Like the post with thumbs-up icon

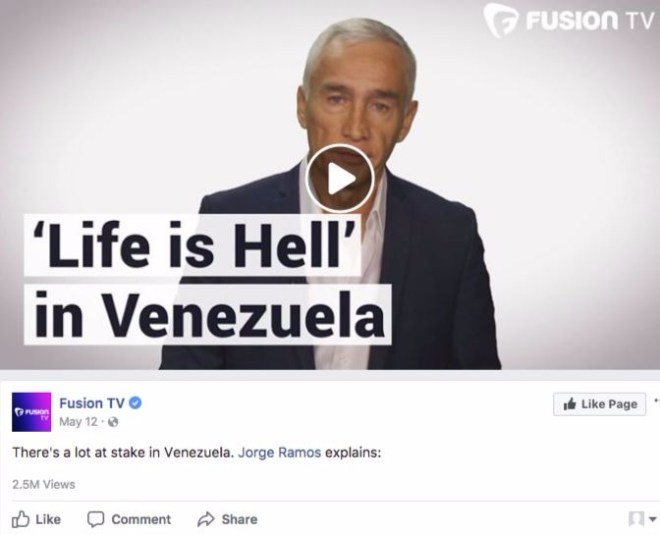click(21, 519)
